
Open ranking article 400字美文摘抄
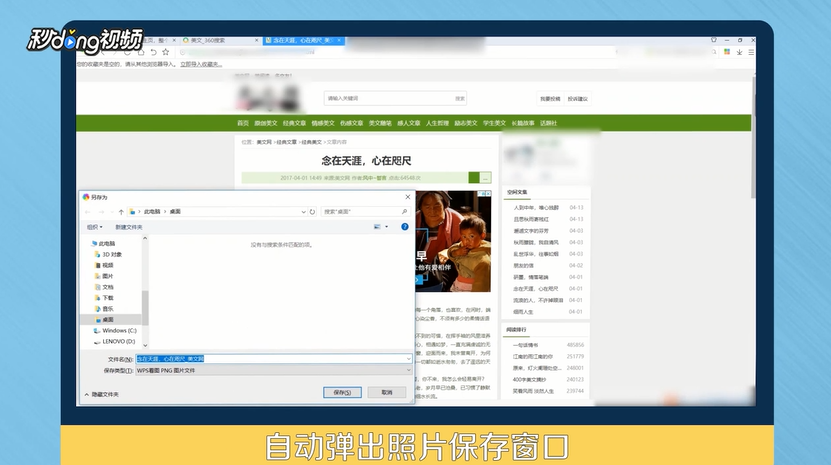pos(529,380)
